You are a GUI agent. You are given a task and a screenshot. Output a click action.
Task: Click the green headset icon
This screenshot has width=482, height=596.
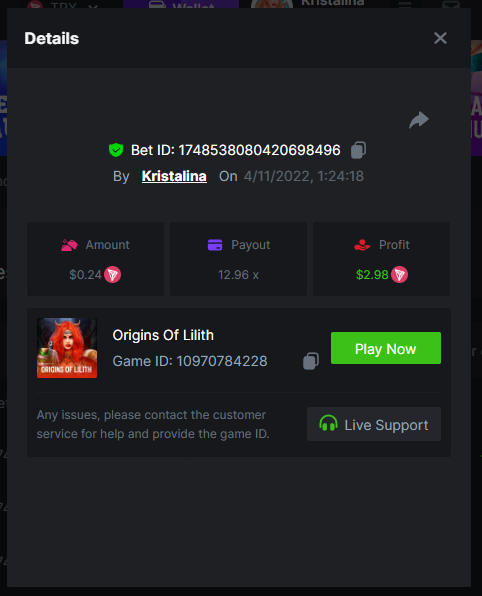click(x=328, y=424)
